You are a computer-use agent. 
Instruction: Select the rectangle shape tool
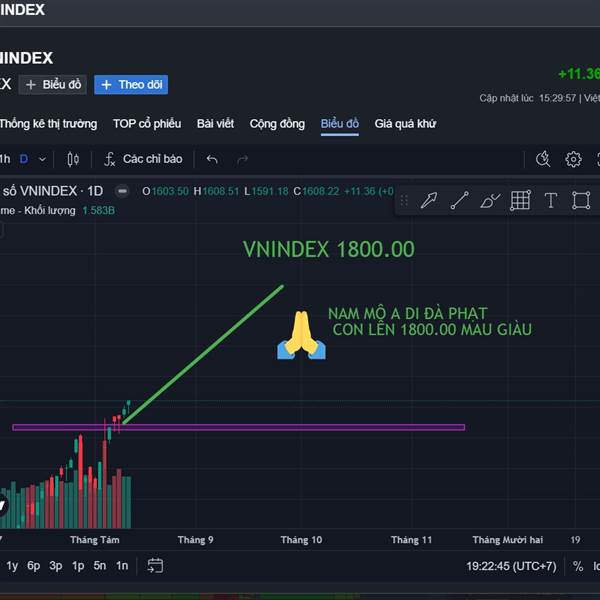point(581,200)
